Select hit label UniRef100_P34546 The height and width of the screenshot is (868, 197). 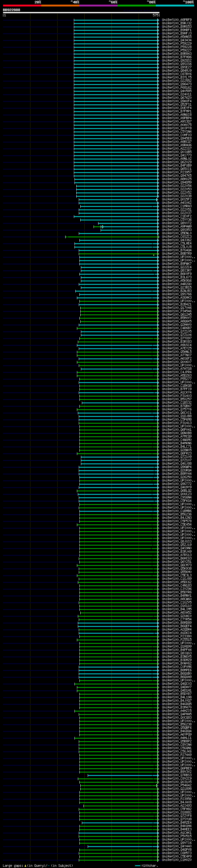[177, 311]
